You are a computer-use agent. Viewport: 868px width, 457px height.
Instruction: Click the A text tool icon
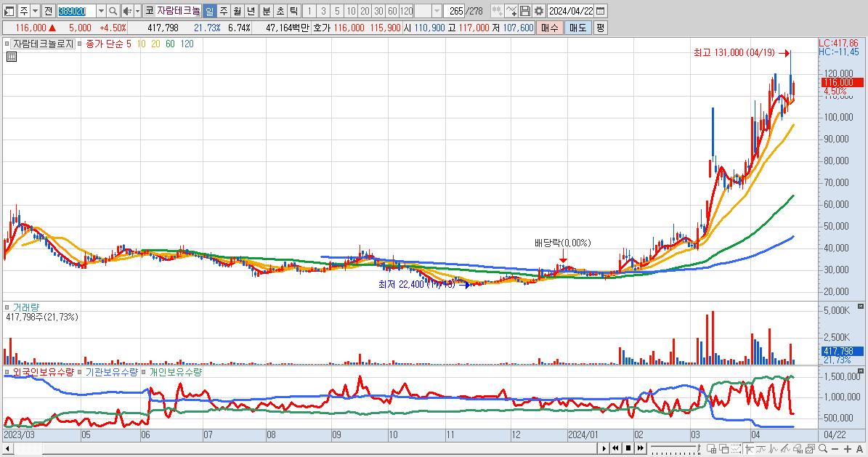pos(860,448)
